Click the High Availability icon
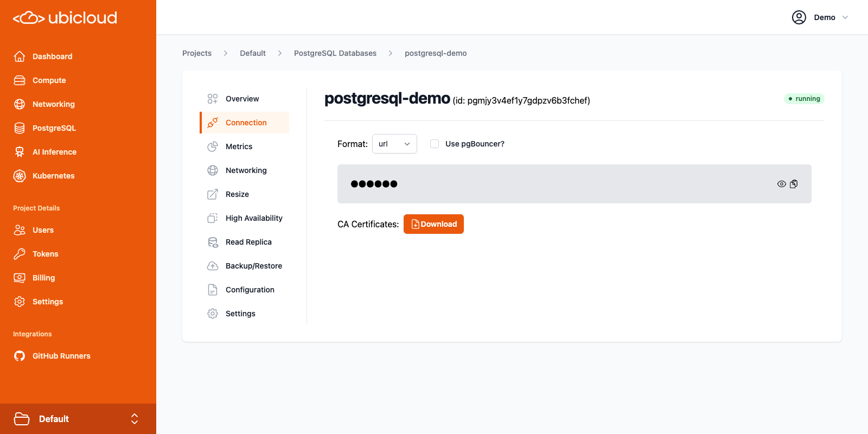The width and height of the screenshot is (868, 434). [x=213, y=218]
